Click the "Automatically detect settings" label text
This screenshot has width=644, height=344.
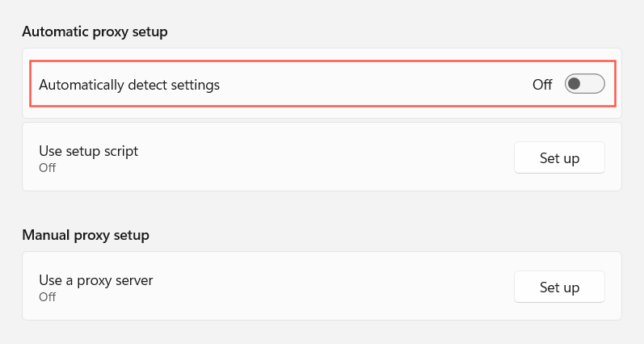pyautogui.click(x=129, y=84)
